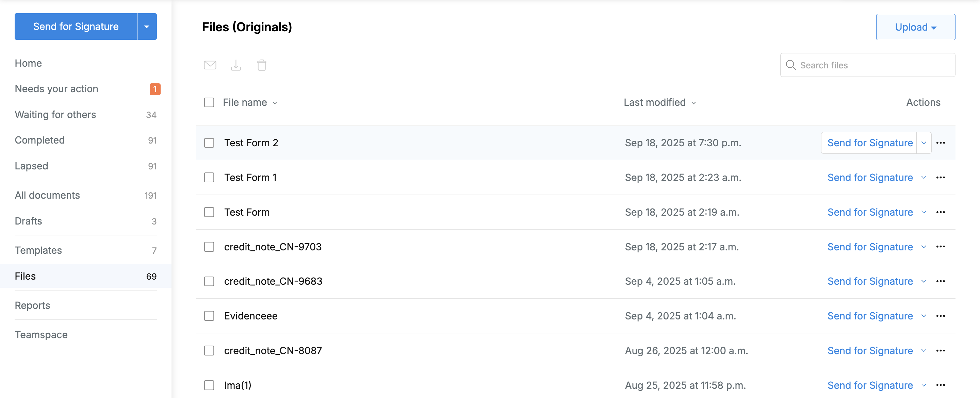Image resolution: width=980 pixels, height=398 pixels.
Task: Check the box for Test Form 2
Action: click(209, 143)
